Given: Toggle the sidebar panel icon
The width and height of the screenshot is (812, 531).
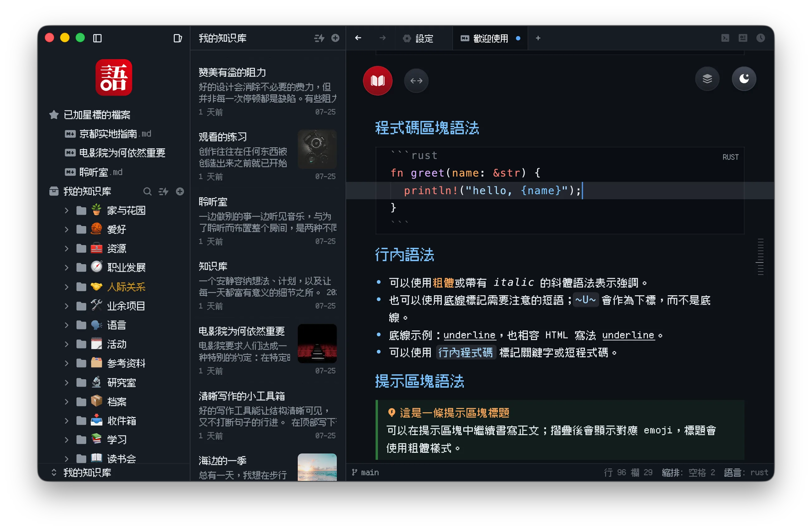Looking at the screenshot, I should click(98, 38).
